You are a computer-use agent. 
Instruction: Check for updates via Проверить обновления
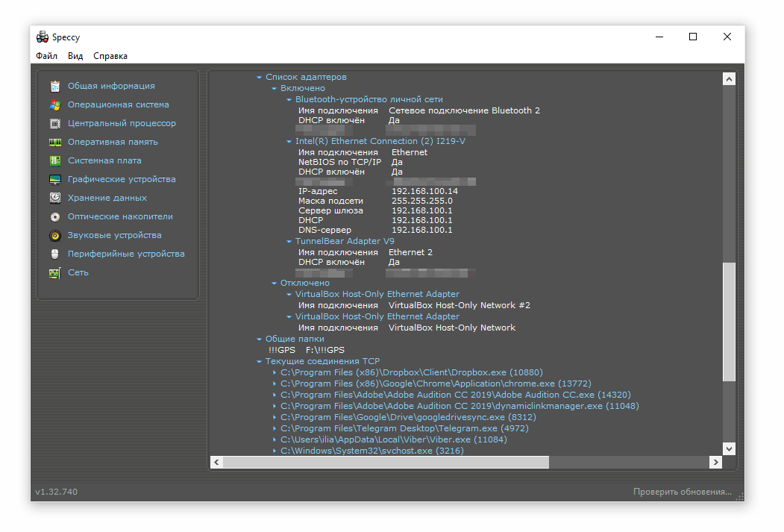[682, 492]
